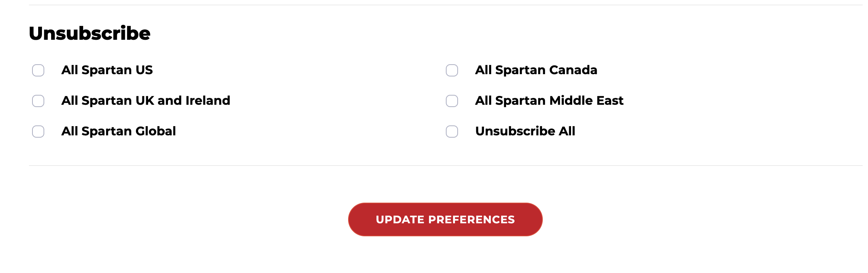Toggle the All Spartan Global checkbox
Image resolution: width=868 pixels, height=273 pixels.
pyautogui.click(x=38, y=132)
